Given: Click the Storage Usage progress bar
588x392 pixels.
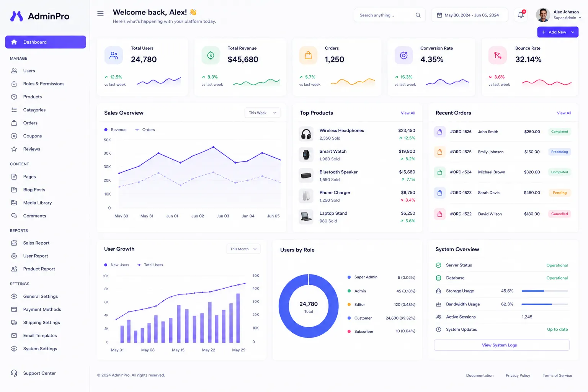Looking at the screenshot, I should (x=544, y=291).
